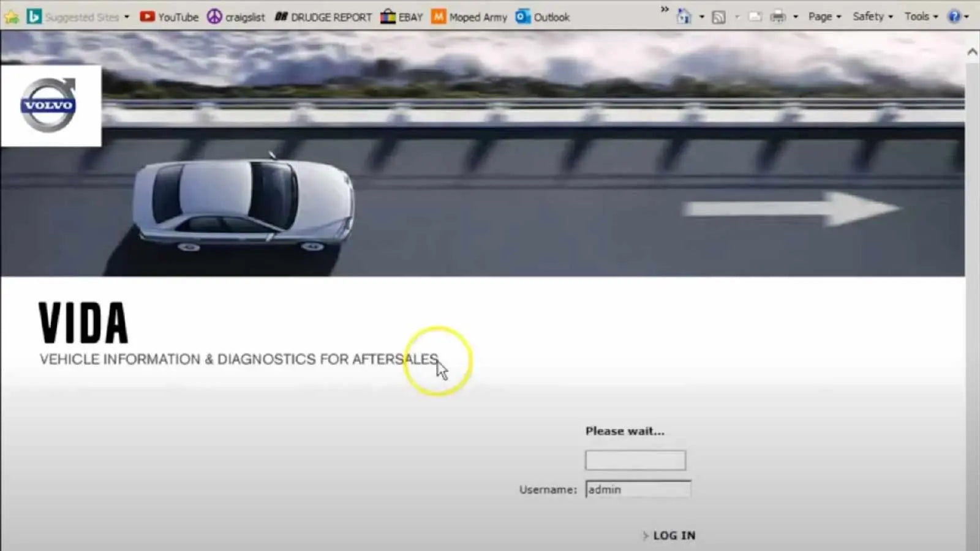The image size is (980, 551).
Task: Click the Help question mark icon
Action: coord(953,17)
